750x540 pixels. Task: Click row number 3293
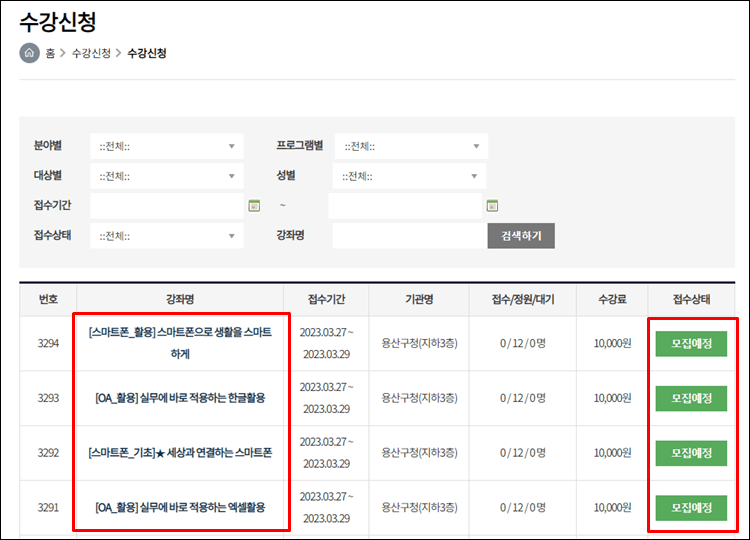point(48,398)
